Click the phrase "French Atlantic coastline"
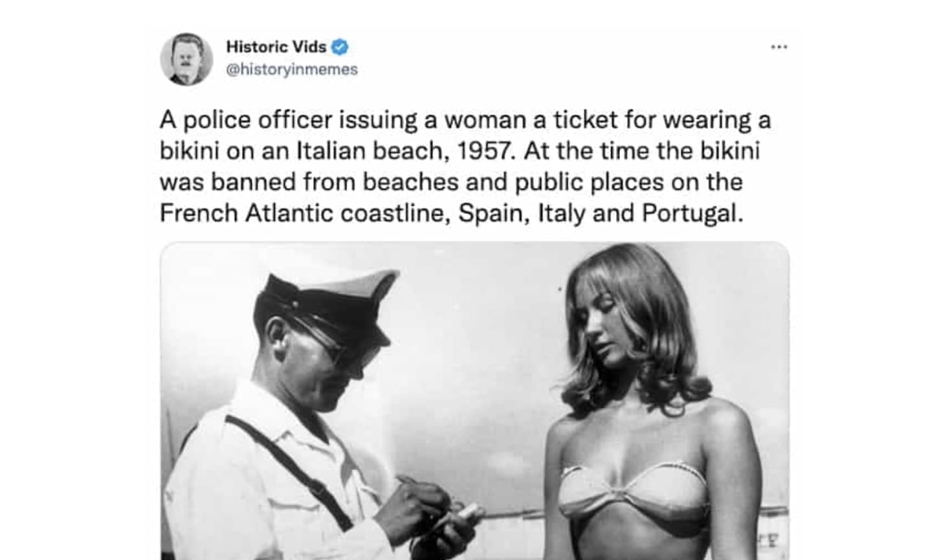950x560 pixels. pos(304,213)
